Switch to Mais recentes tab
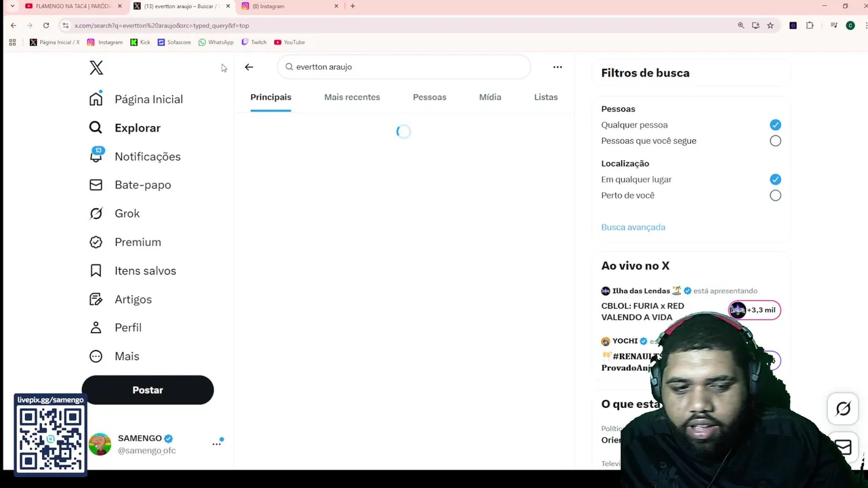 pyautogui.click(x=352, y=97)
